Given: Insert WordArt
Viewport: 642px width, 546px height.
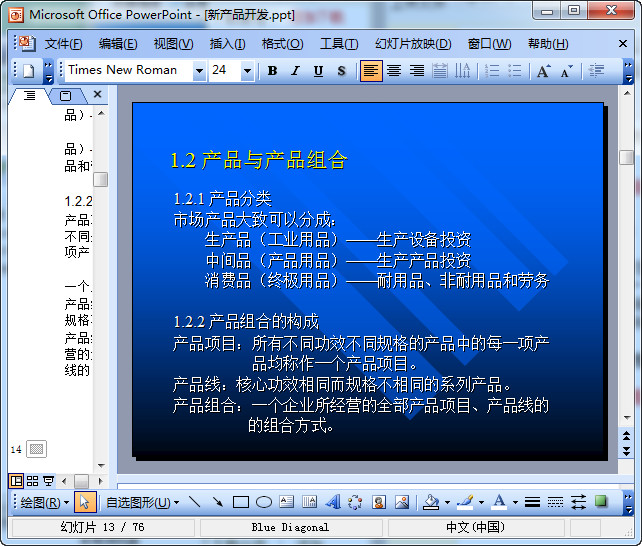Looking at the screenshot, I should pos(333,502).
